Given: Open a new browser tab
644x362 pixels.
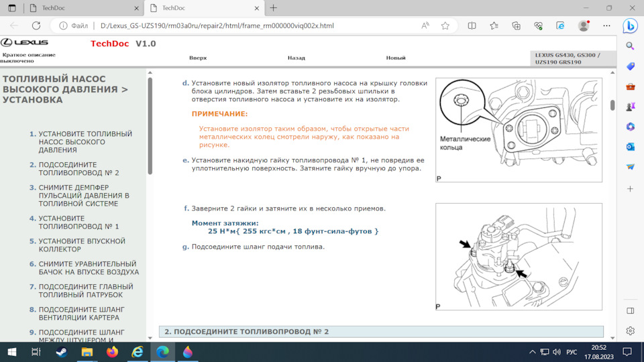Looking at the screenshot, I should [274, 8].
